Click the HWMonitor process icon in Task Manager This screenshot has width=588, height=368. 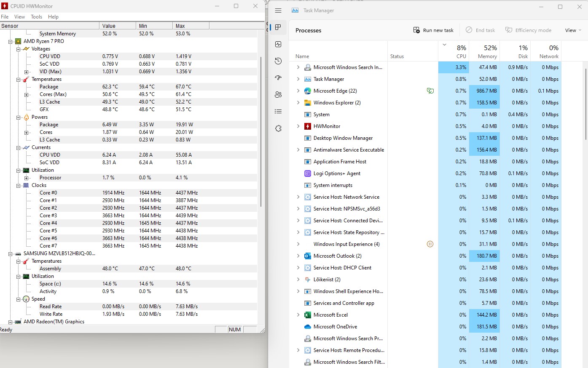(x=308, y=126)
